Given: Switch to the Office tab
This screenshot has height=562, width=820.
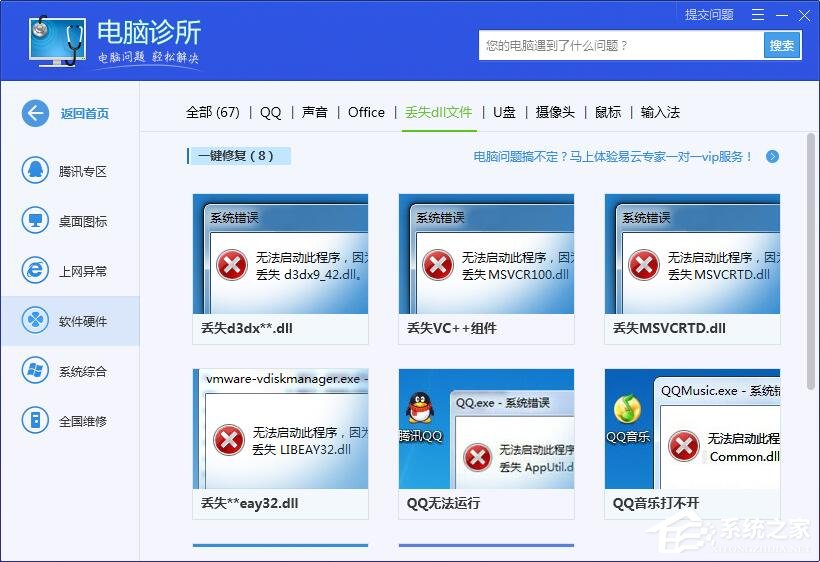Looking at the screenshot, I should (366, 112).
